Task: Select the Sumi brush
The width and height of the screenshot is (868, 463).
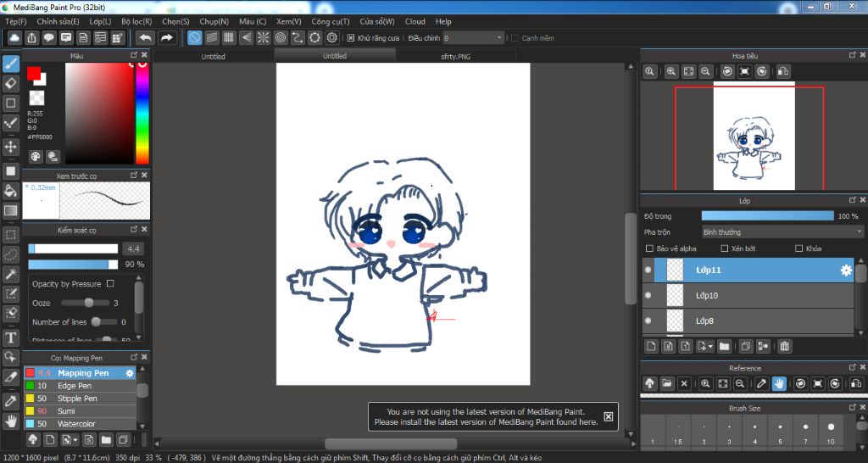Action: click(x=80, y=411)
